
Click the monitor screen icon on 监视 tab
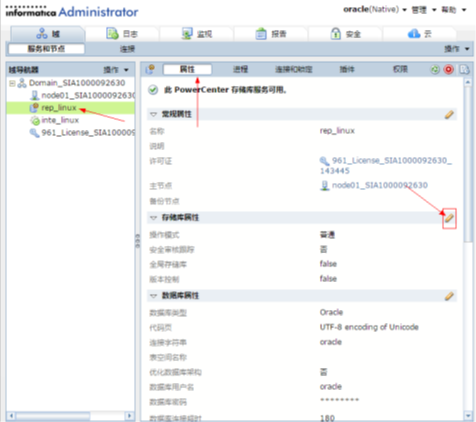coord(187,34)
